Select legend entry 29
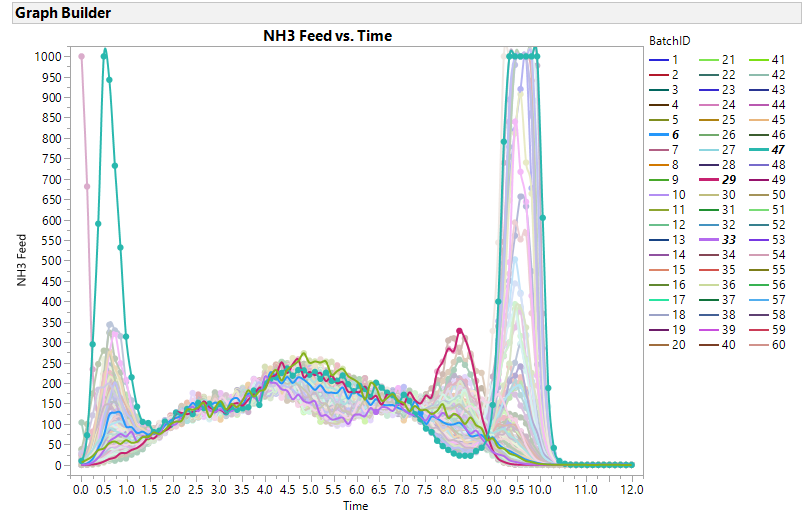The height and width of the screenshot is (518, 804). click(717, 180)
